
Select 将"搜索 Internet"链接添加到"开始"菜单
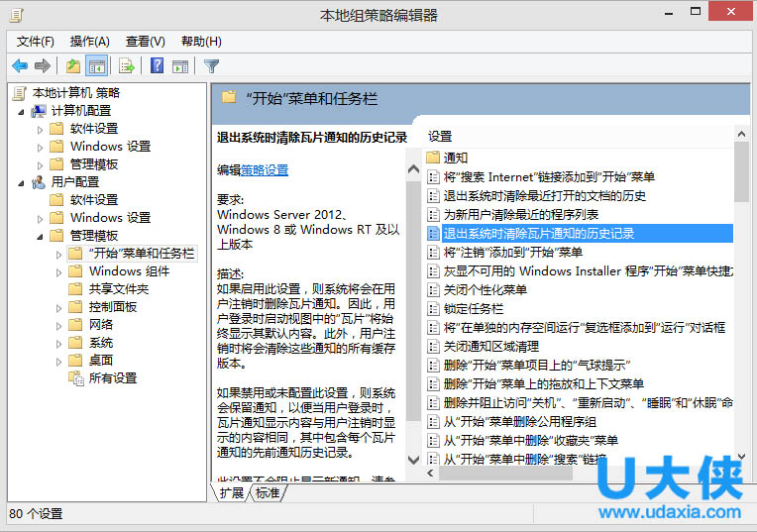(549, 176)
